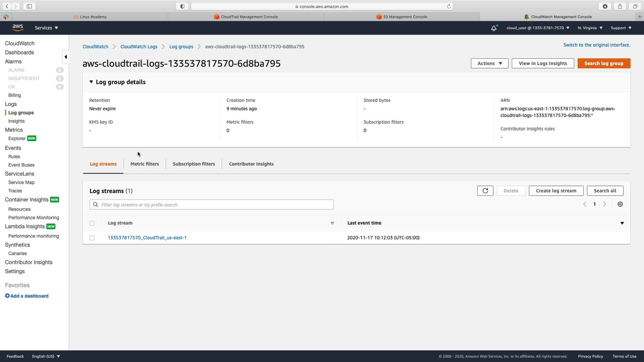644x362 pixels.
Task: Select the CloudWatch Management Console tab
Action: click(x=558, y=17)
